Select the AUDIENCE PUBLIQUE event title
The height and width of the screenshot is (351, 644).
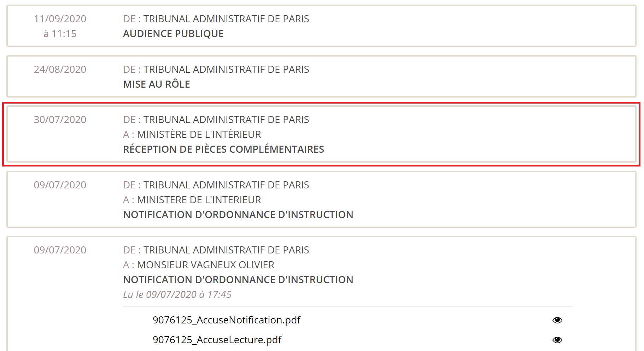pos(173,34)
